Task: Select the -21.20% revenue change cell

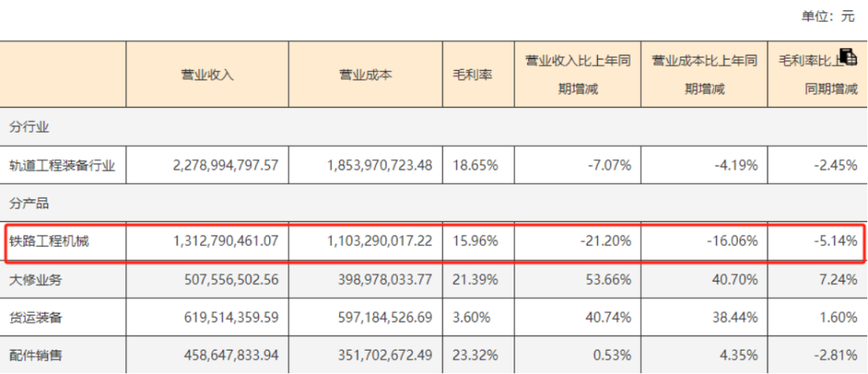Action: point(604,240)
